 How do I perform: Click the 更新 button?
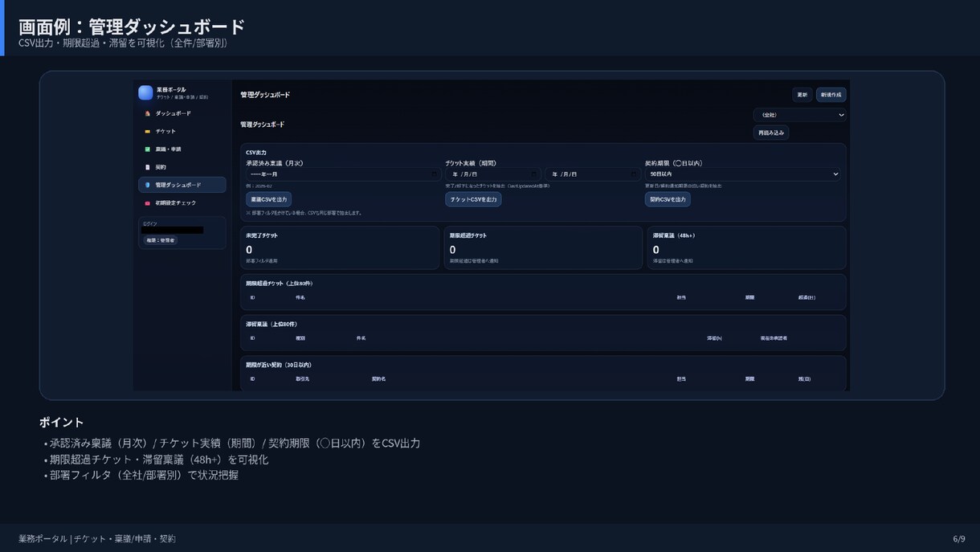[802, 95]
